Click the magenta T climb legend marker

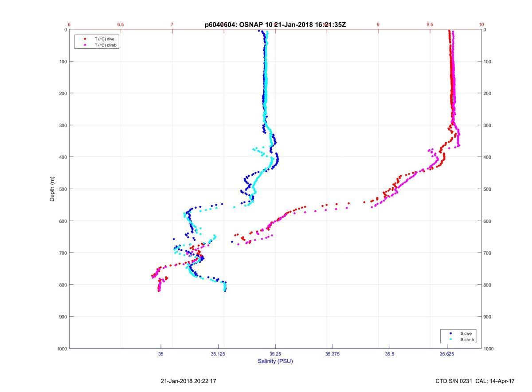click(84, 45)
